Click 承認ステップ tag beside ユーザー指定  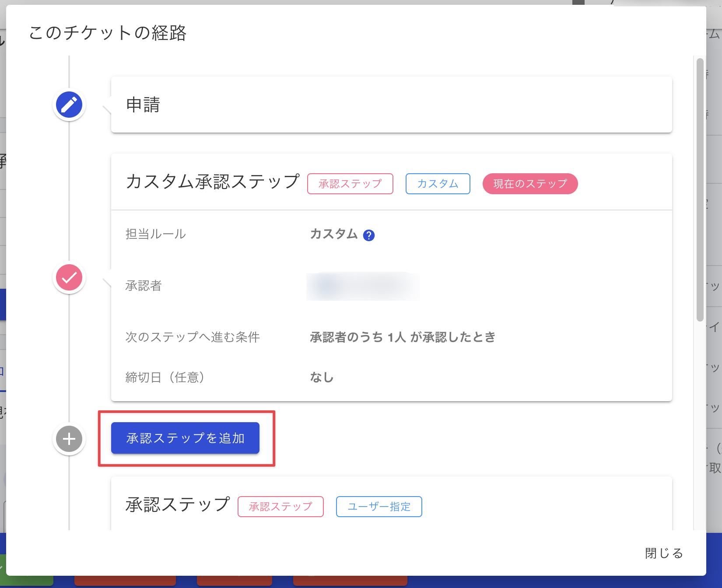coord(280,507)
